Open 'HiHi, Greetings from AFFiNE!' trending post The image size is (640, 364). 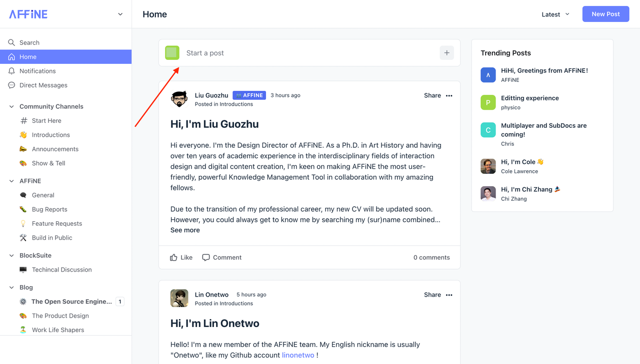[544, 70]
